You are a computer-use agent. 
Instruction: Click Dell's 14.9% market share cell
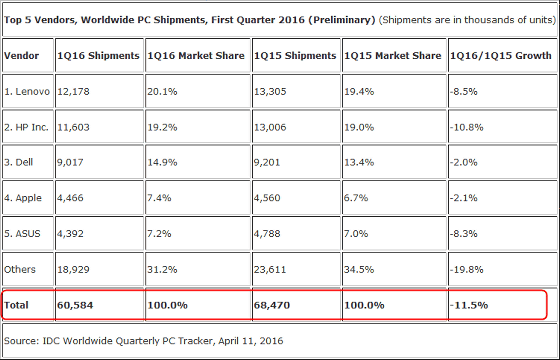click(198, 162)
